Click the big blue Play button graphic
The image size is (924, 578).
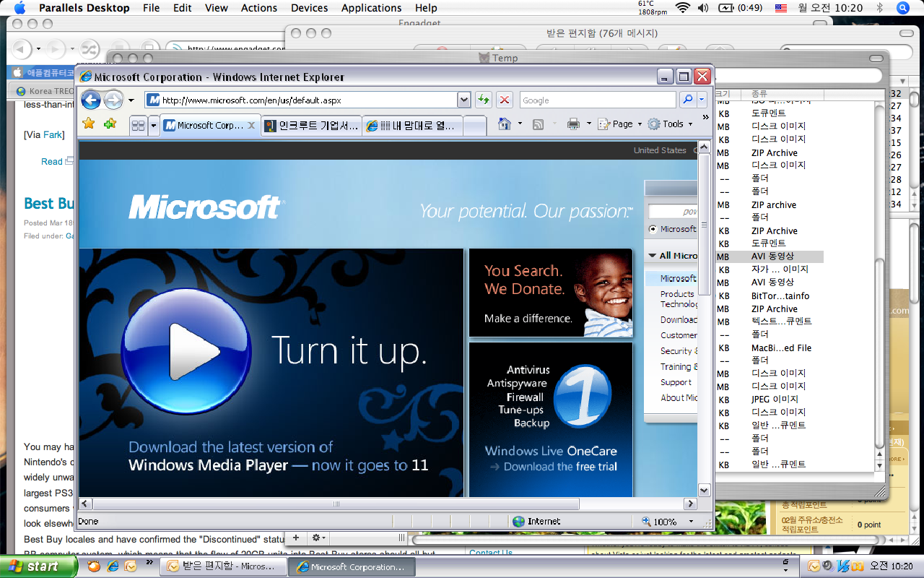(x=186, y=352)
